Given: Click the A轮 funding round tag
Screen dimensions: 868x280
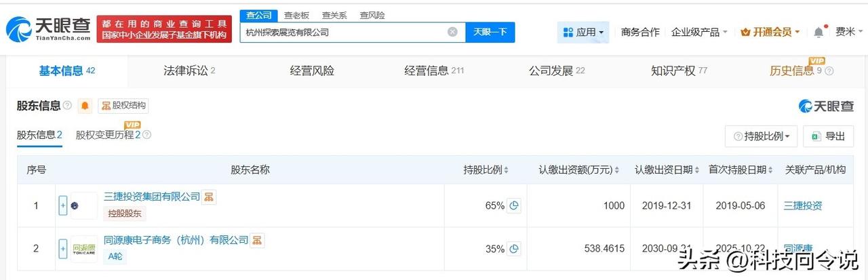Looking at the screenshot, I should point(115,256).
